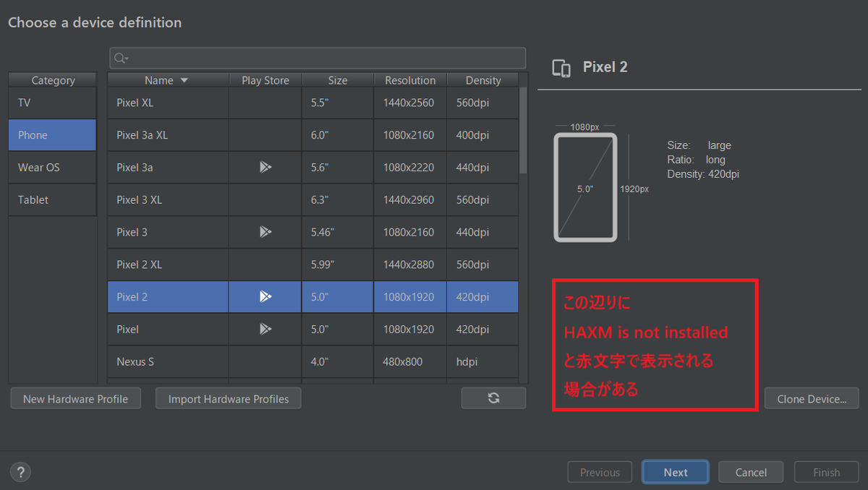Screen dimensions: 868x490
Task: Click Import Hardware Profiles button
Action: click(229, 398)
